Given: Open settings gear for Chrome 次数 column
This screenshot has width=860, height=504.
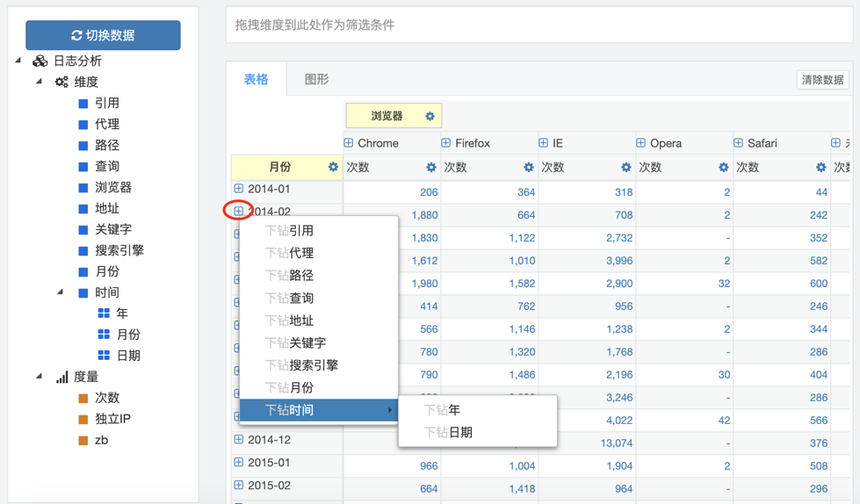Looking at the screenshot, I should point(431,167).
